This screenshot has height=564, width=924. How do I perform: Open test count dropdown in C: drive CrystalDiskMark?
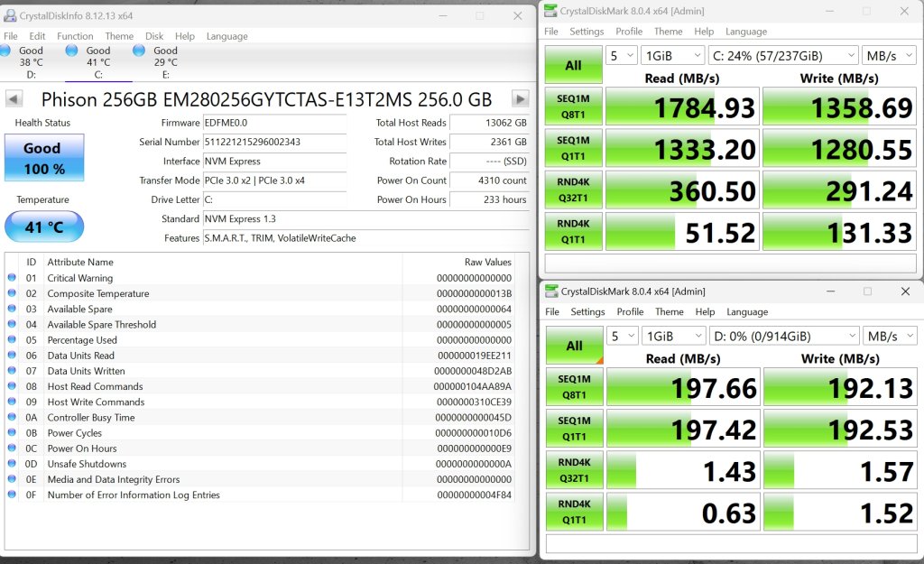pos(621,55)
